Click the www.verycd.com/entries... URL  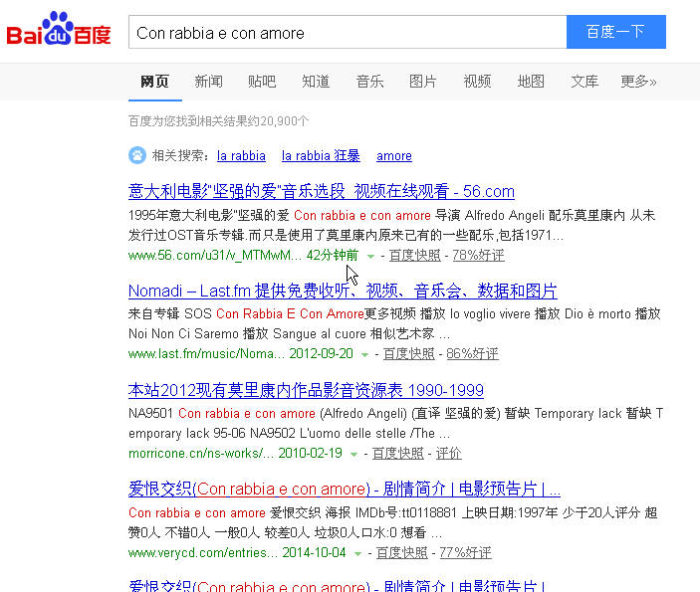coord(203,553)
